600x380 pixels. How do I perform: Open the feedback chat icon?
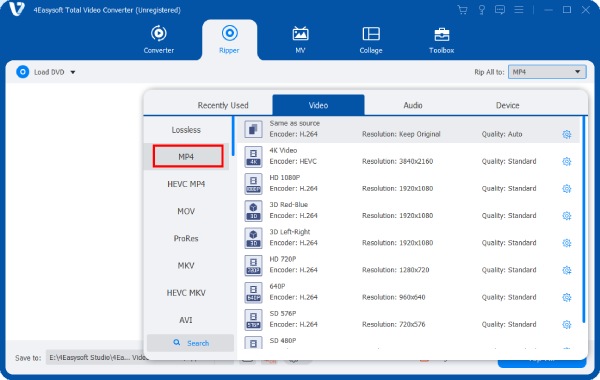(500, 10)
